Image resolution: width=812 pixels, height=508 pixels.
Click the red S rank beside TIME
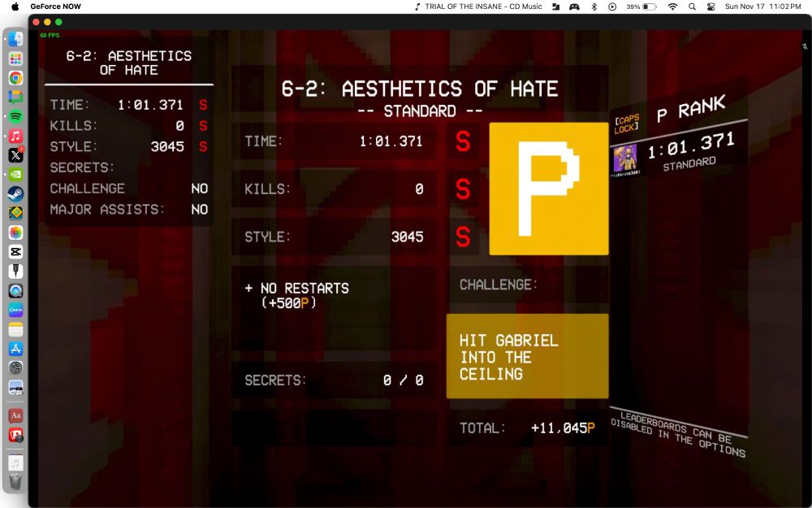[x=463, y=141]
